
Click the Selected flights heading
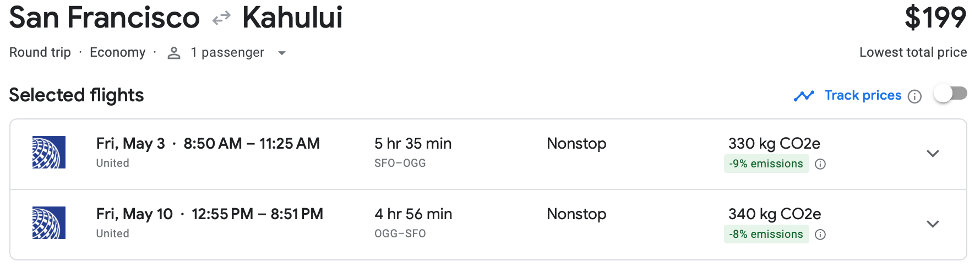point(77,95)
